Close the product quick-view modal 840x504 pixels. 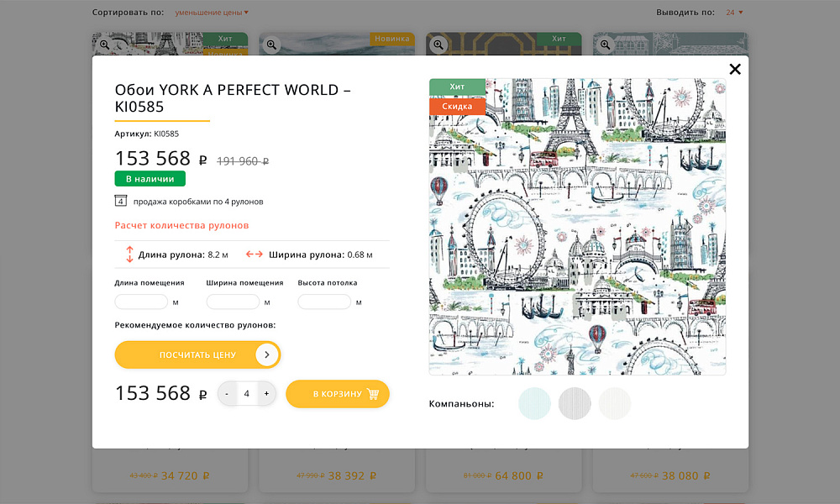(x=735, y=69)
